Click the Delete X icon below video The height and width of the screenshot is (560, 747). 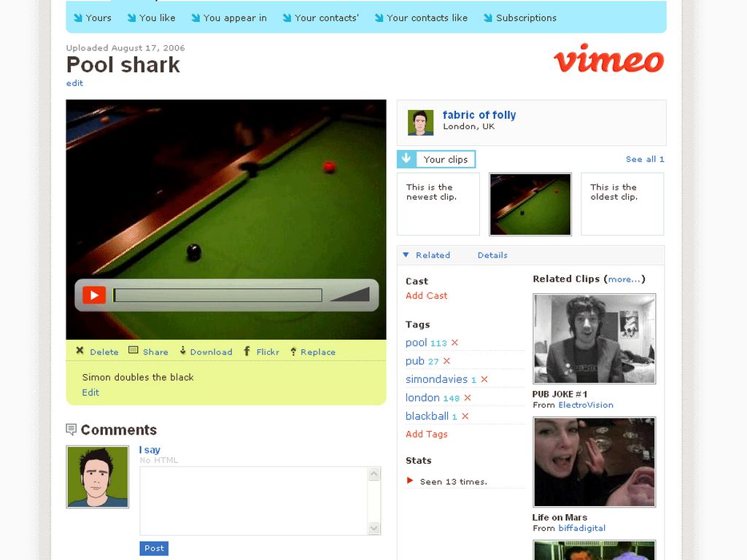[x=80, y=351]
